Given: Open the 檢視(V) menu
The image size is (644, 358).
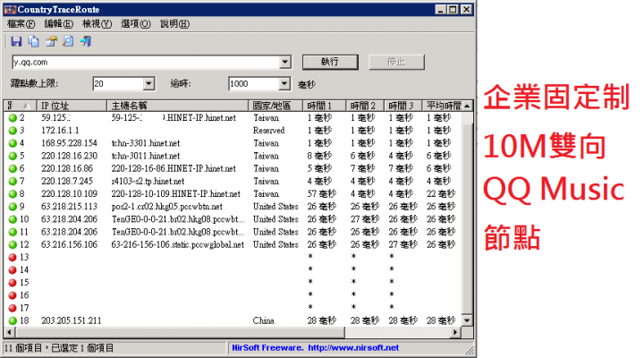Looking at the screenshot, I should click(x=97, y=24).
